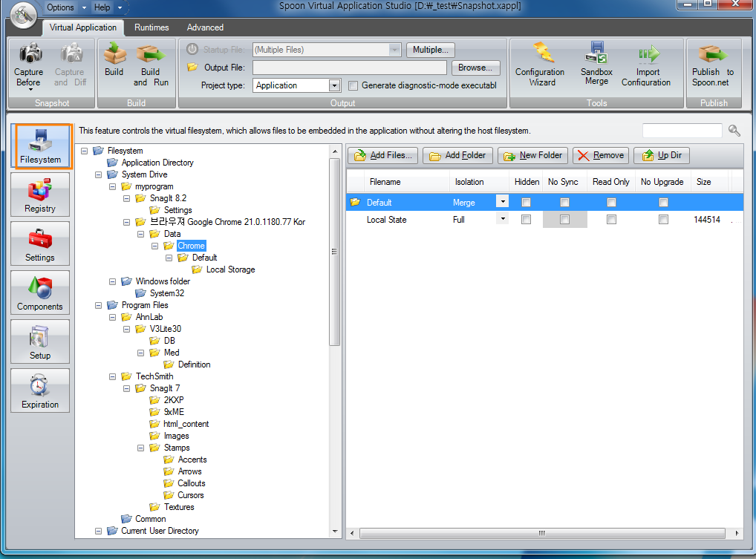Click the search magnifier icon
The height and width of the screenshot is (559, 756).
click(734, 131)
